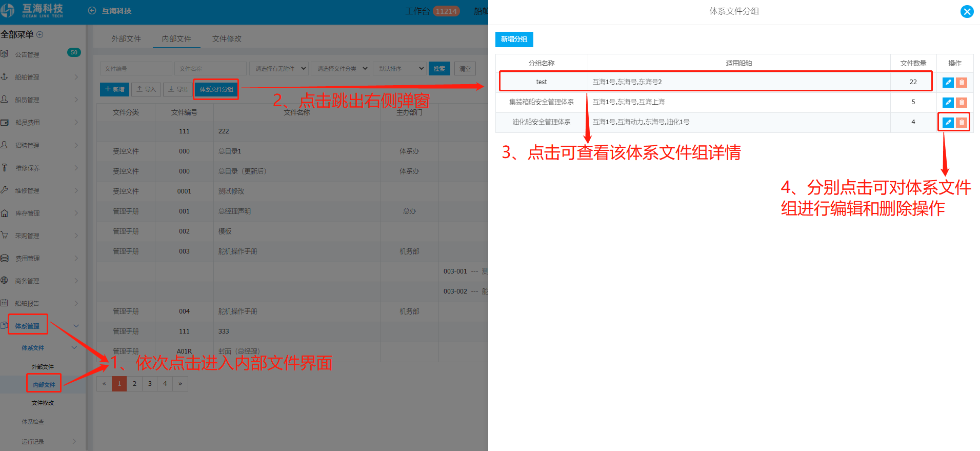Click the plus icon next to 全部菜单
This screenshot has width=980, height=451.
click(40, 34)
